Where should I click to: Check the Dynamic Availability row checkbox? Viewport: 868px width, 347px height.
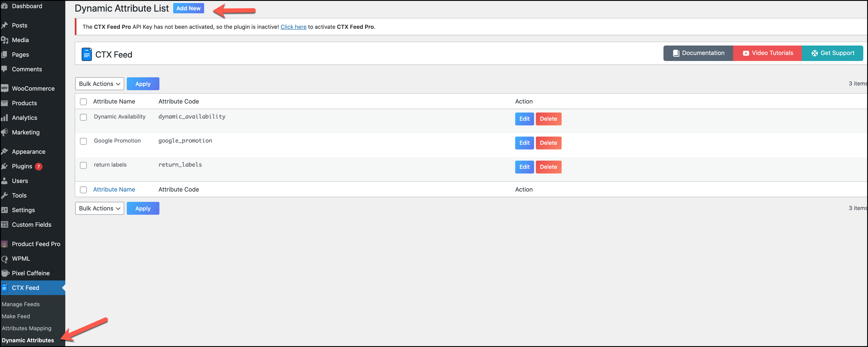point(83,117)
